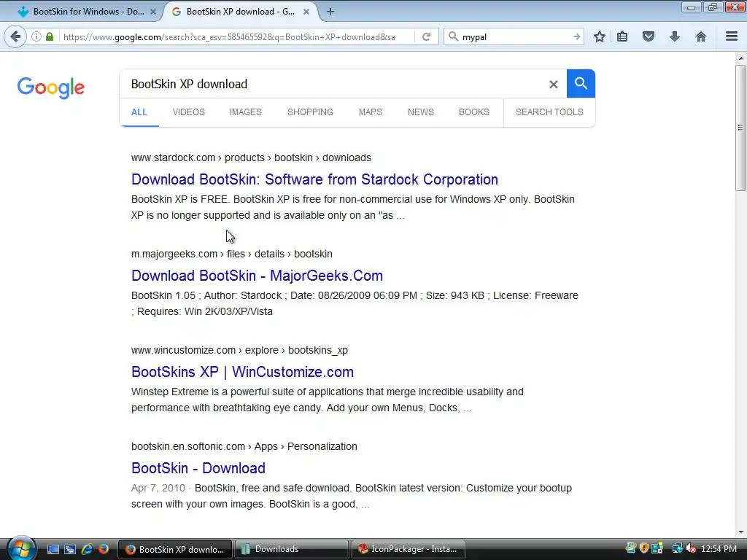This screenshot has height=560, width=747.
Task: Switch to Downloads taskbar window
Action: pyautogui.click(x=292, y=549)
